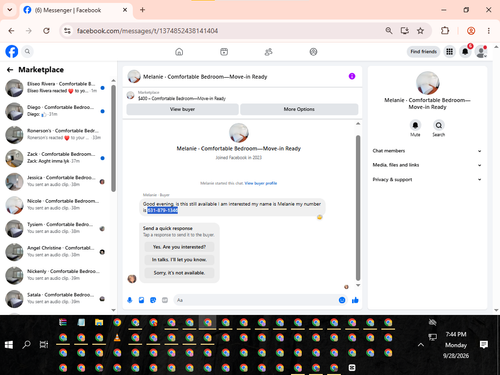Expand Privacy & support section
This screenshot has height=375, width=500.
tap(427, 179)
